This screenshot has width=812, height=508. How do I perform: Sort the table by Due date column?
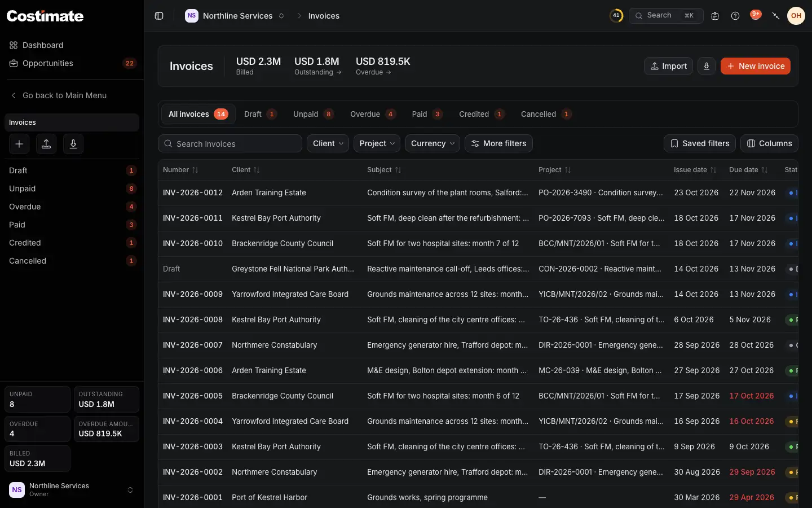748,170
